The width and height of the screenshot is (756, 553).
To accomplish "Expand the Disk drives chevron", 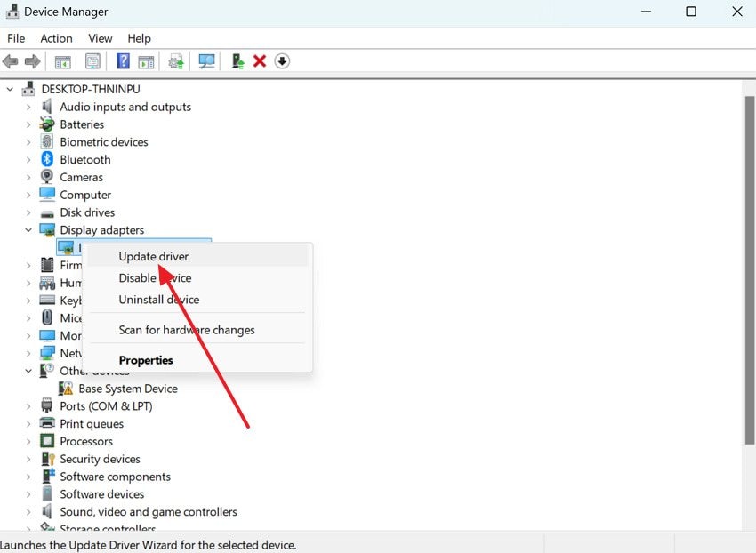I will [28, 212].
